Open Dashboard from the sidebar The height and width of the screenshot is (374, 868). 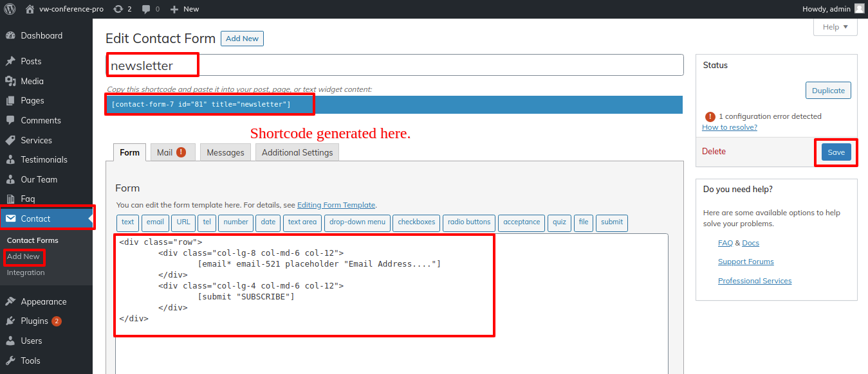point(41,36)
